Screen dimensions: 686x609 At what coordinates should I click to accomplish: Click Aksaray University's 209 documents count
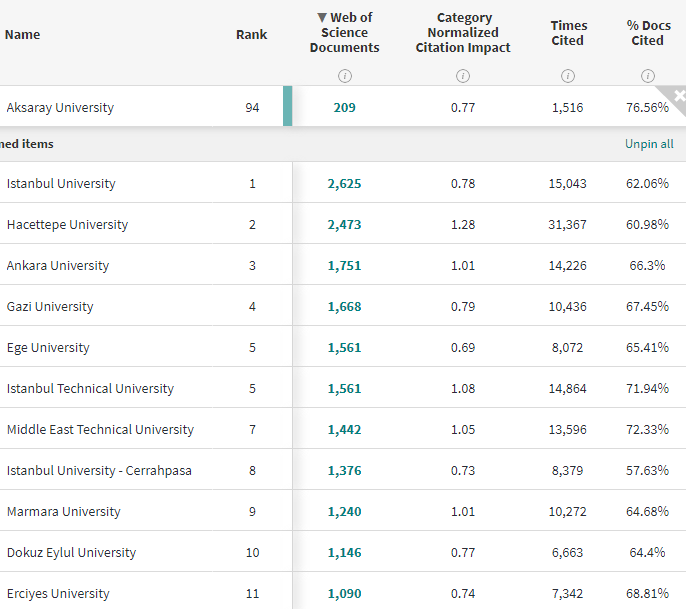click(344, 108)
